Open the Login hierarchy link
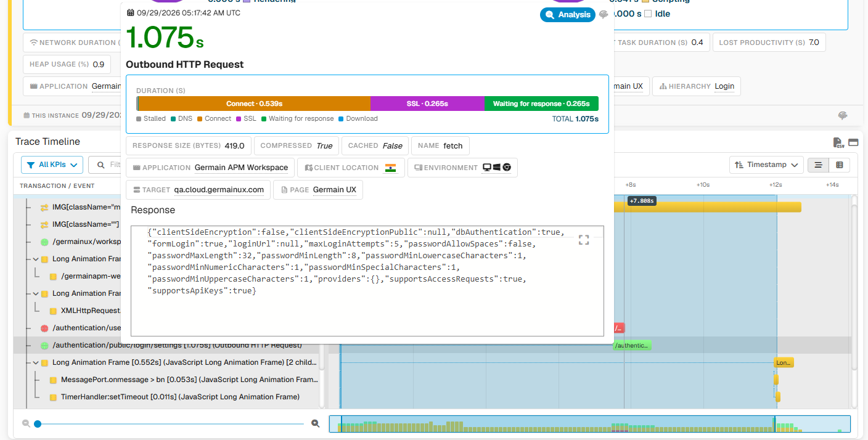Screen dimensions: 868x440 (x=724, y=86)
